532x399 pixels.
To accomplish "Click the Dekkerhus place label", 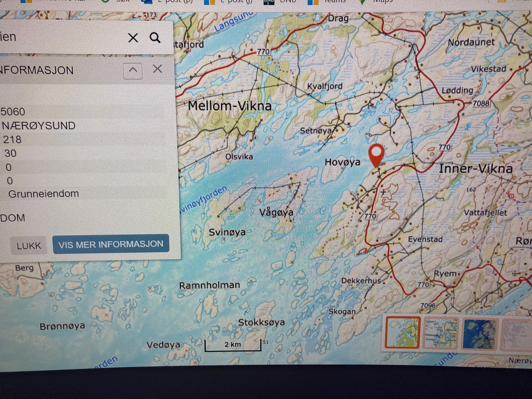I will tap(361, 281).
